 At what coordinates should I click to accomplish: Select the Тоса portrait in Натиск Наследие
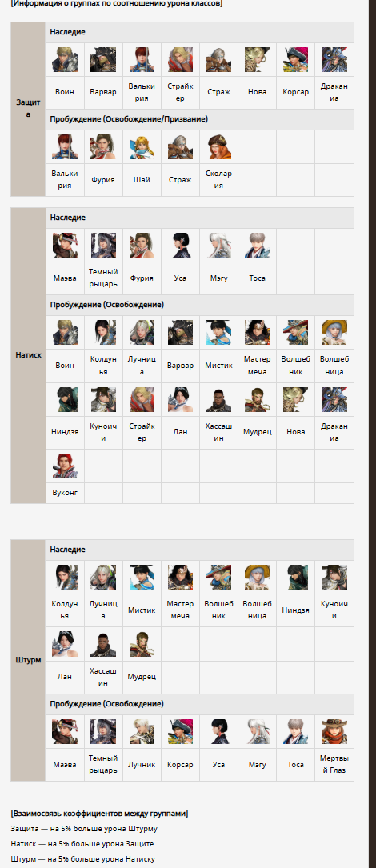coord(258,246)
